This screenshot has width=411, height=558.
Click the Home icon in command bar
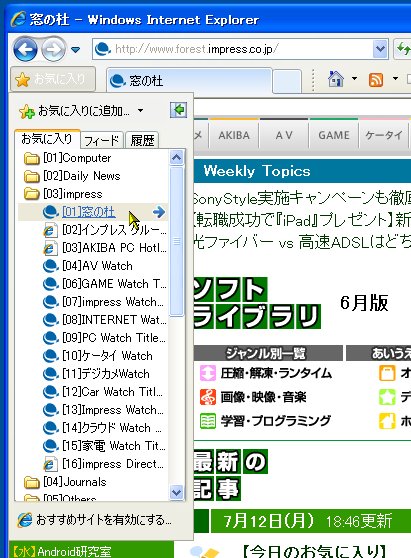tap(336, 79)
